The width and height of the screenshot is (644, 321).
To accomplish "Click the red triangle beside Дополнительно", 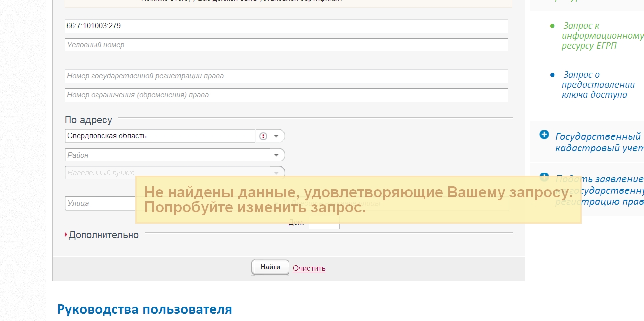I will [x=67, y=235].
